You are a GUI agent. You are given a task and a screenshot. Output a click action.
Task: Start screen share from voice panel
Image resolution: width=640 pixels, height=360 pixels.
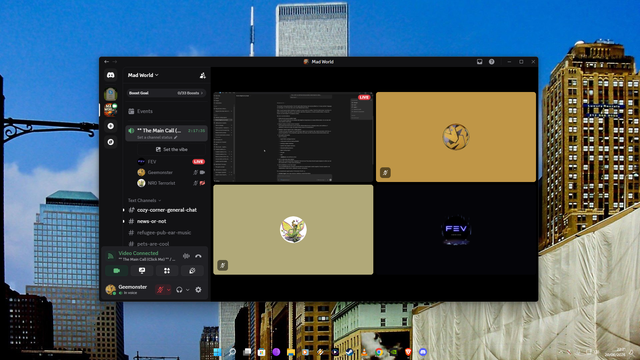click(142, 271)
